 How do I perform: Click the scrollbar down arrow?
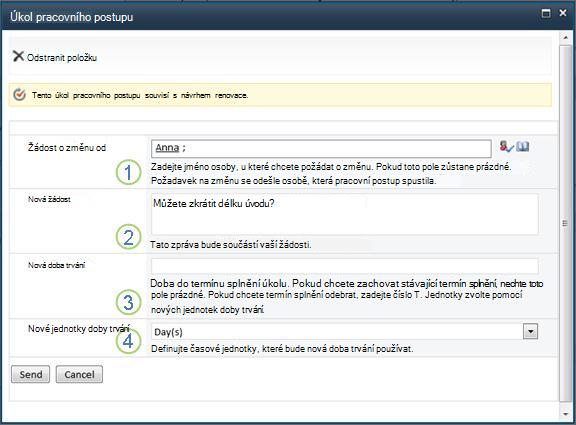[x=565, y=414]
